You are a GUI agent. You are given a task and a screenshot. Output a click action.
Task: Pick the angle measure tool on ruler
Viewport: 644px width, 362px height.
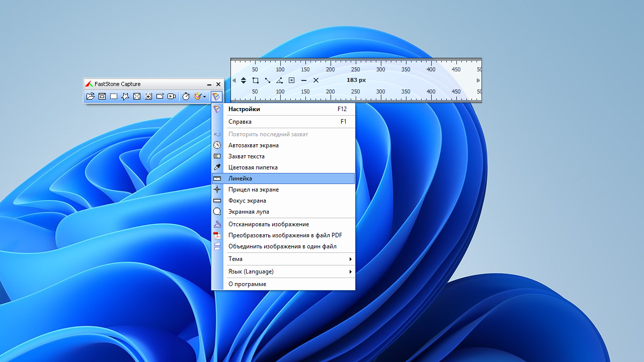tap(280, 80)
